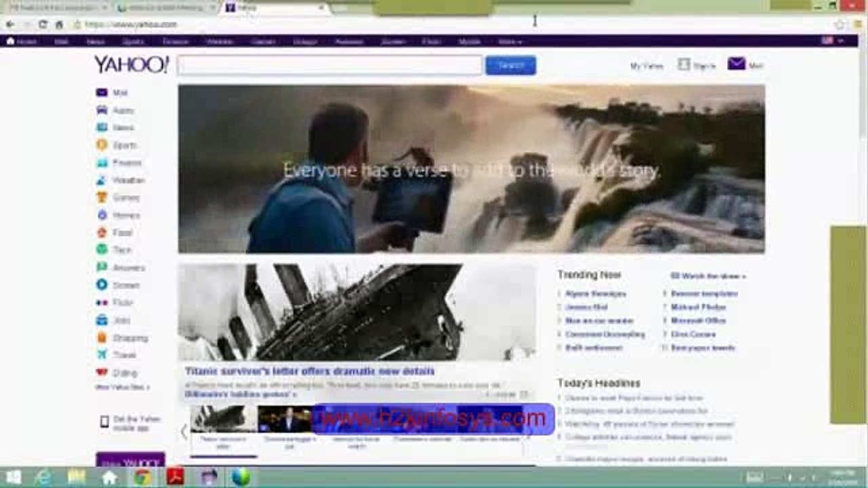
Task: Open Microsoft Office trending link
Action: [x=698, y=321]
